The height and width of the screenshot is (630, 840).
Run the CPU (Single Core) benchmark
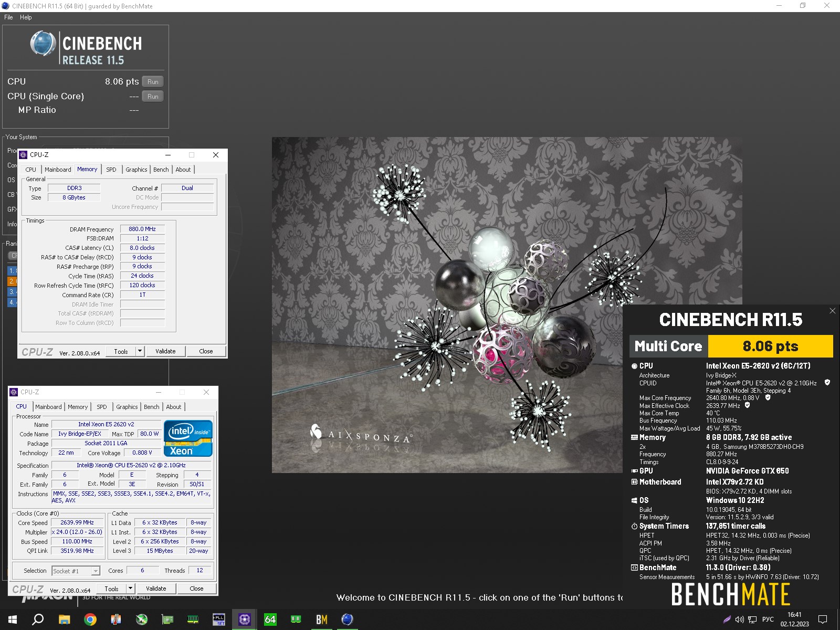[153, 96]
